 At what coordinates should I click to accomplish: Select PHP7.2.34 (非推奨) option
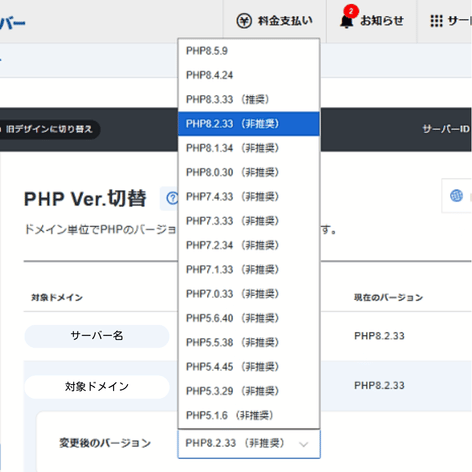[249, 245]
